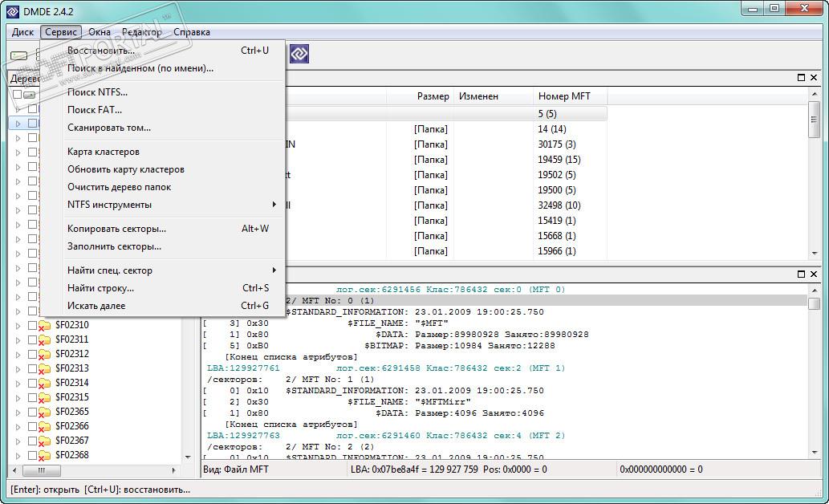The height and width of the screenshot is (504, 829).
Task: Sort by the Изменен column header
Action: pyautogui.click(x=494, y=96)
